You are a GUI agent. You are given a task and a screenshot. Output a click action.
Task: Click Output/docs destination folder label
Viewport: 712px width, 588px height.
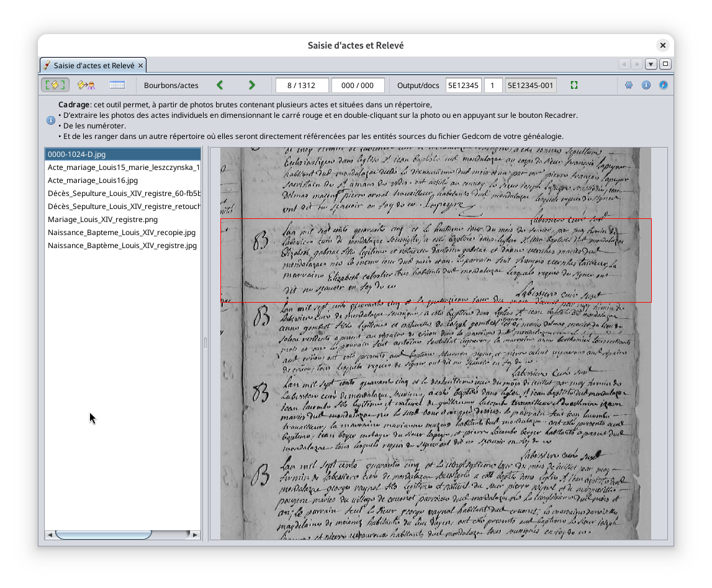(x=418, y=86)
